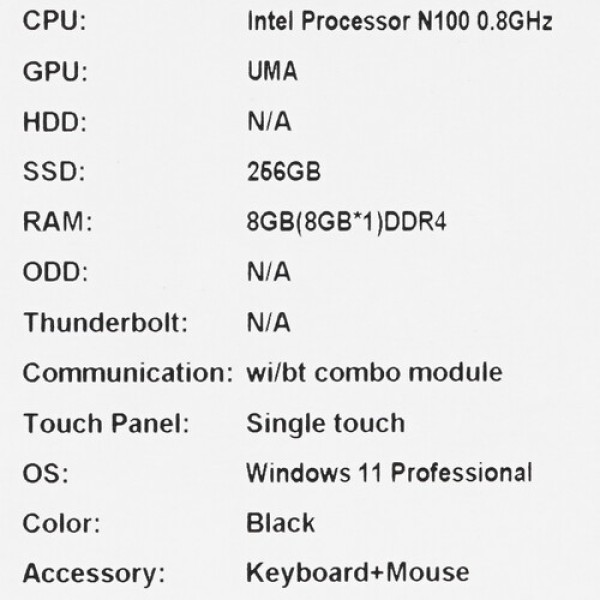This screenshot has width=600, height=600.
Task: Click the GPU label
Action: click(55, 72)
